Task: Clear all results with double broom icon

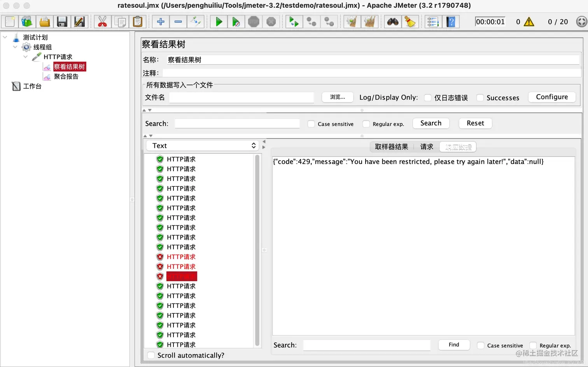Action: tap(369, 21)
